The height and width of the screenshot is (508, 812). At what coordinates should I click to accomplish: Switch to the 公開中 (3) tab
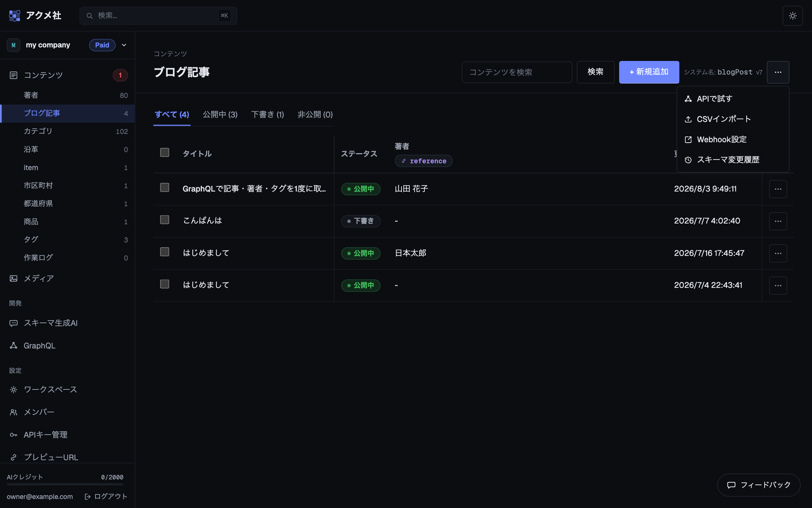(x=220, y=115)
